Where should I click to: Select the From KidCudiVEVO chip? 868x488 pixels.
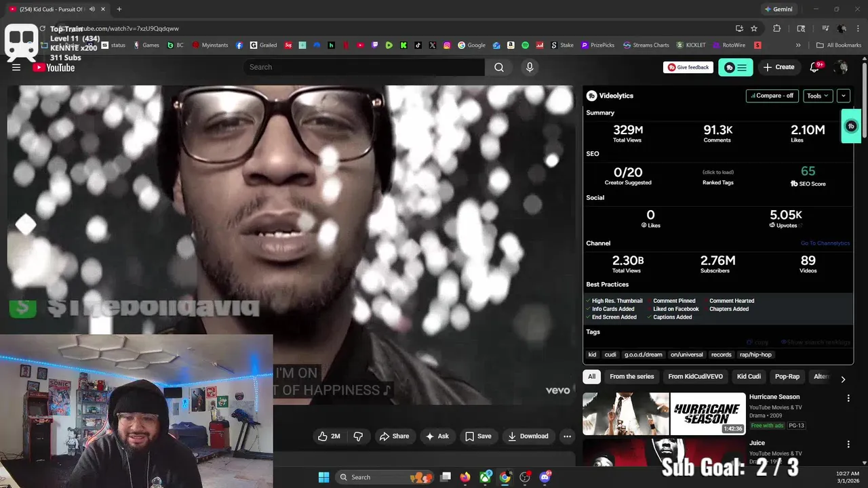(696, 376)
